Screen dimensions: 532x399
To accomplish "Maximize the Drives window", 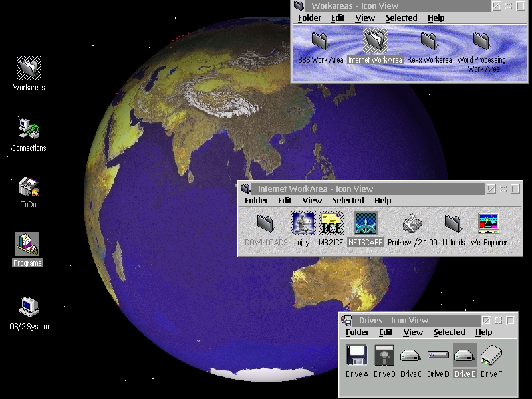I will pos(511,321).
